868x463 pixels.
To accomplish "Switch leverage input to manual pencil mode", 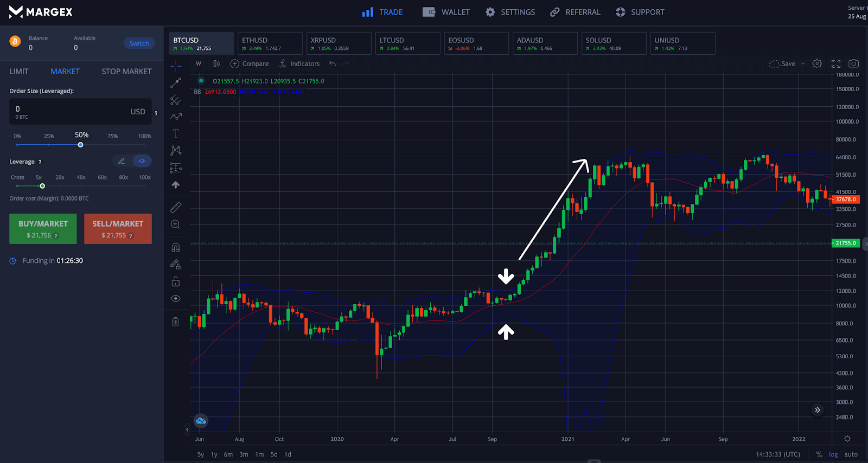I will [122, 161].
